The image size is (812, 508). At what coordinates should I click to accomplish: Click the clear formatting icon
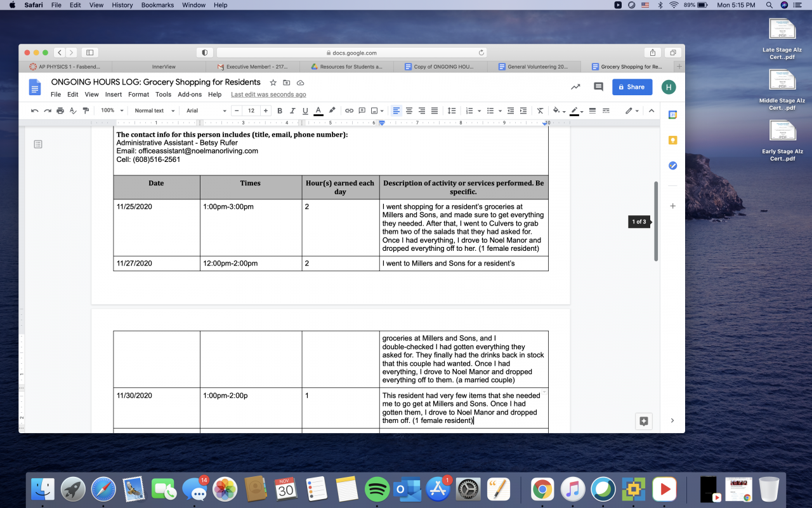click(540, 110)
